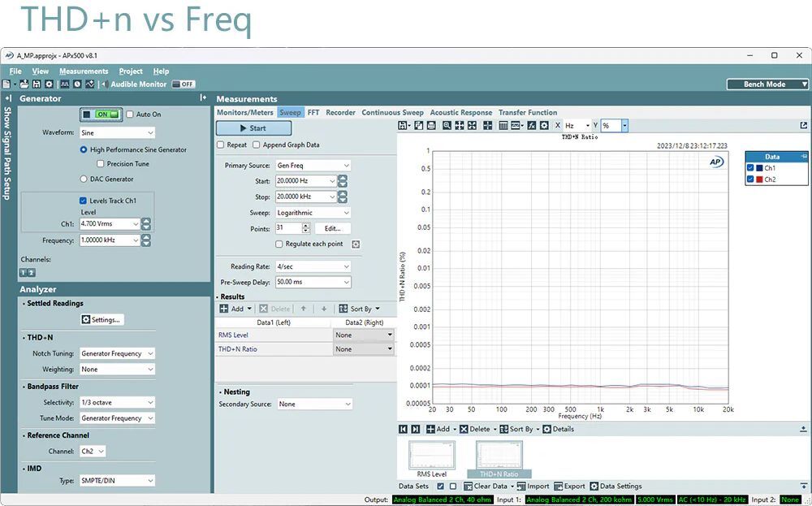Screen dimensions: 812x506
Task: Click the copy graph icon
Action: coord(418,125)
